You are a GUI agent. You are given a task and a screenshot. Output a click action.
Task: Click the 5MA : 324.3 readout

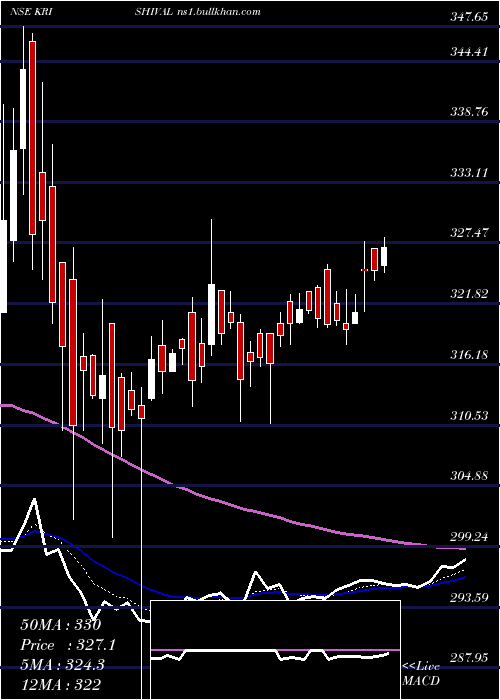[x=62, y=665]
